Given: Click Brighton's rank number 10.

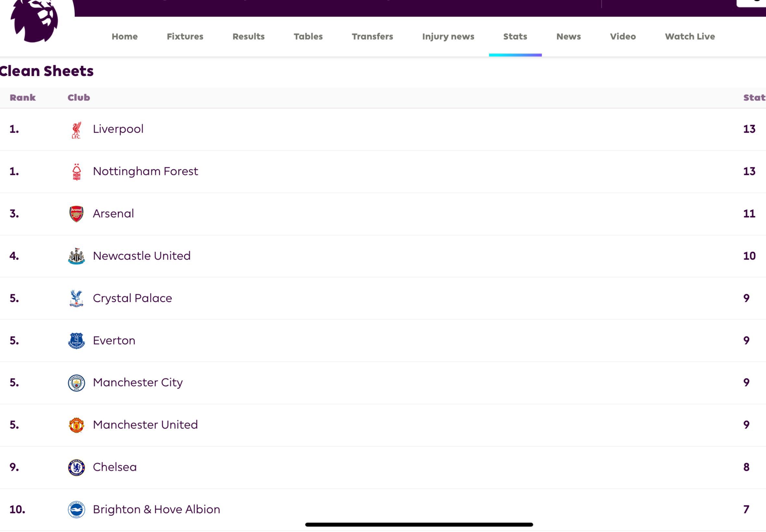Looking at the screenshot, I should (x=17, y=509).
